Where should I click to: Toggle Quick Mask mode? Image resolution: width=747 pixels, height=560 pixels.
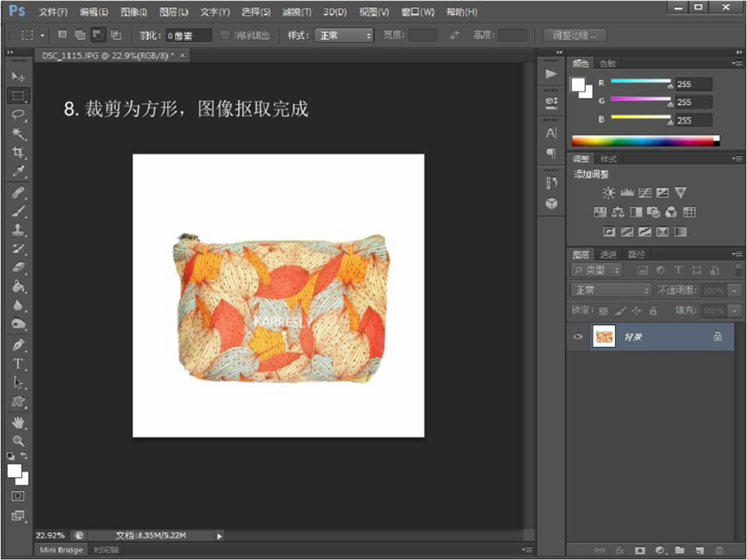point(18,495)
